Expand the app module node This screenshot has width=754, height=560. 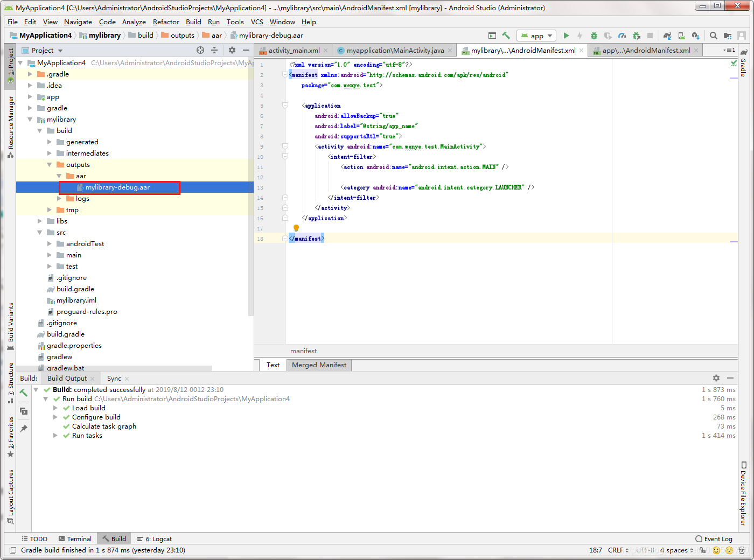pos(30,97)
